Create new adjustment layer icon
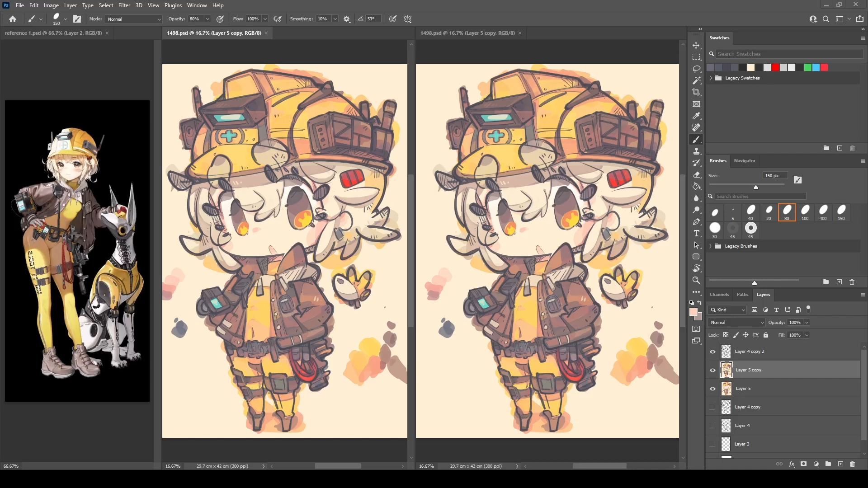Image resolution: width=868 pixels, height=488 pixels. coord(816,464)
